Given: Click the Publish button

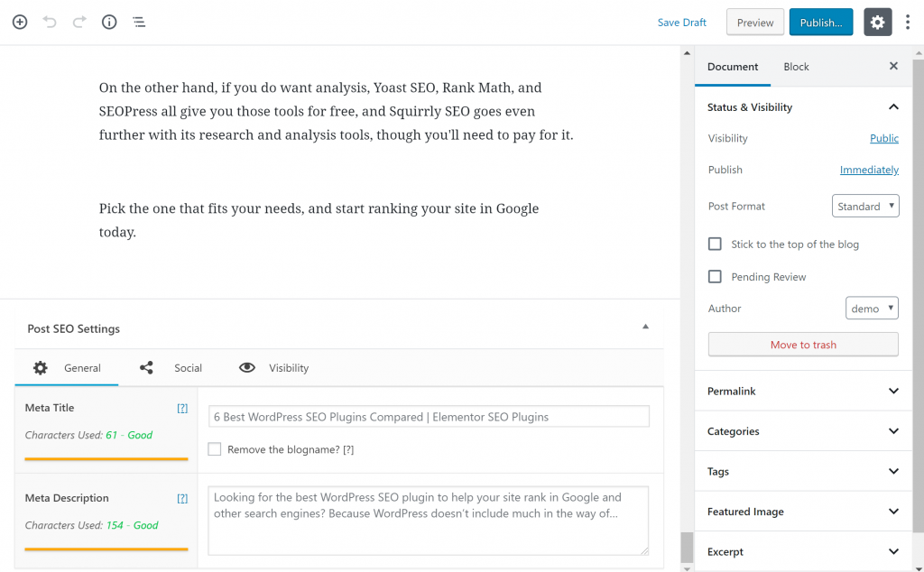Looking at the screenshot, I should (820, 23).
